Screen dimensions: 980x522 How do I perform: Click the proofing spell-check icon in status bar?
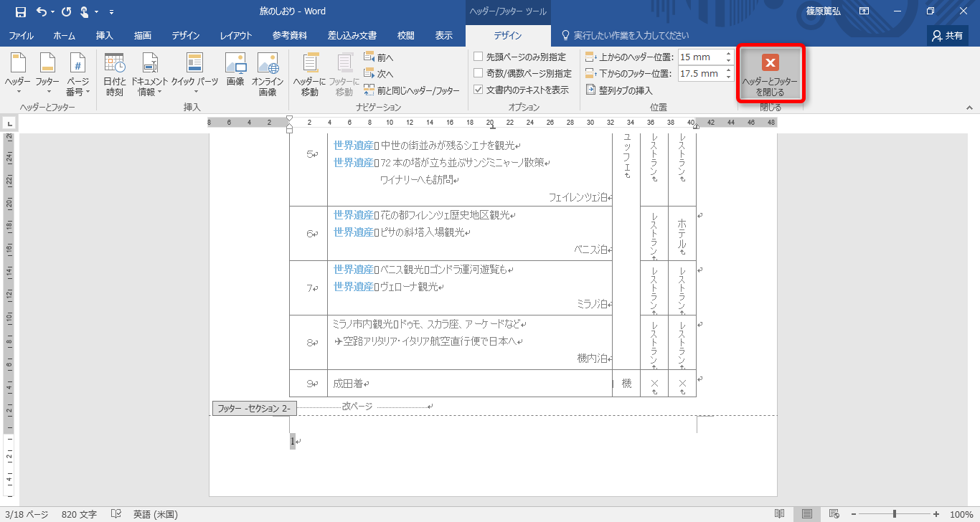[x=116, y=514]
